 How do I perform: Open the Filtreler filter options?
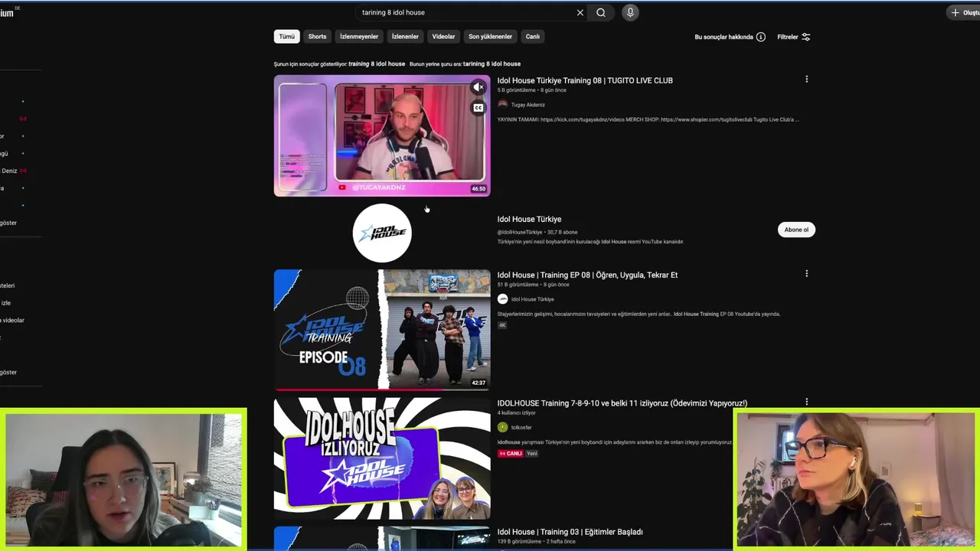click(794, 37)
